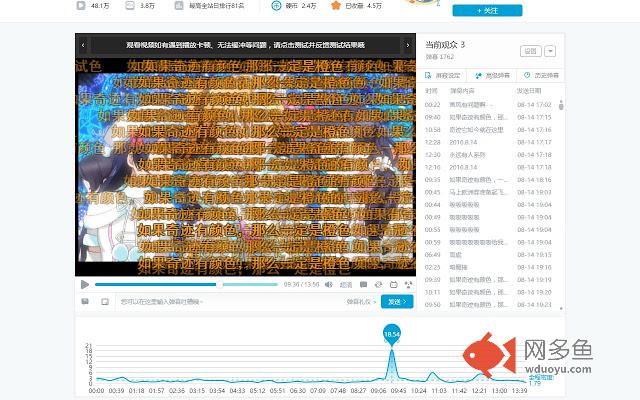Click the danmaku count icon beside 3.8万
The width and height of the screenshot is (640, 400).
point(129,6)
